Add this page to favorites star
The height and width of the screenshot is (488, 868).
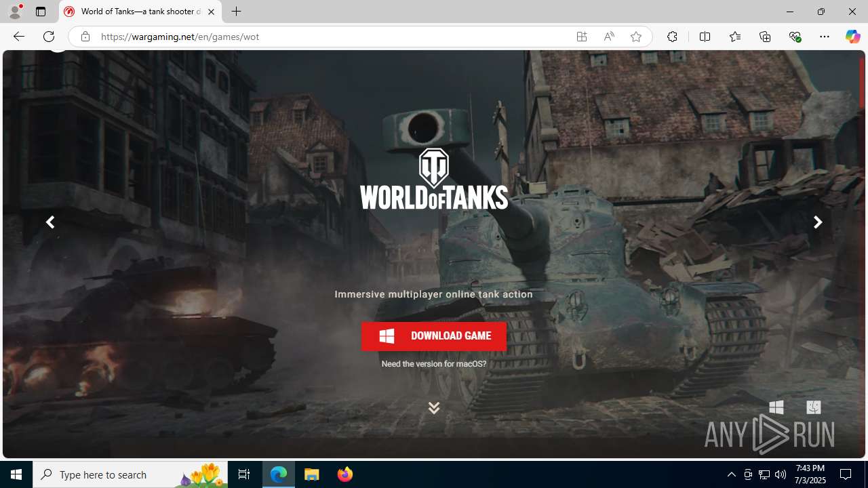636,37
